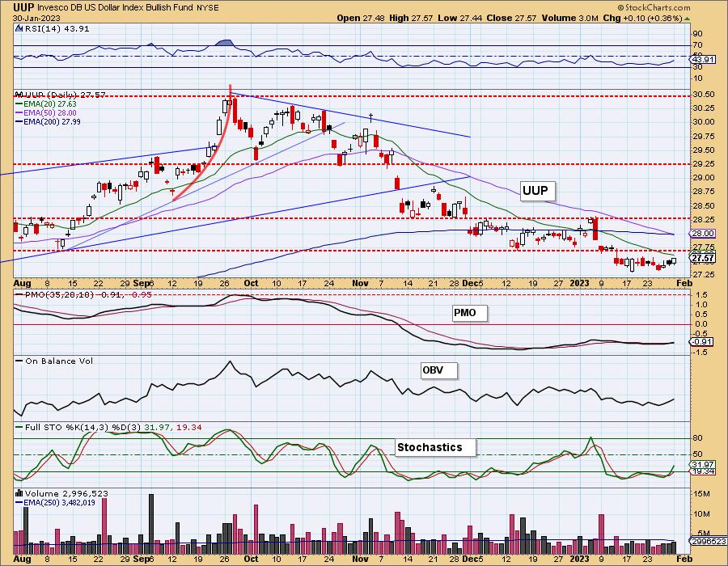Click the 2023 label on the price chart date axis
Image resolution: width=728 pixels, height=566 pixels.
(579, 283)
